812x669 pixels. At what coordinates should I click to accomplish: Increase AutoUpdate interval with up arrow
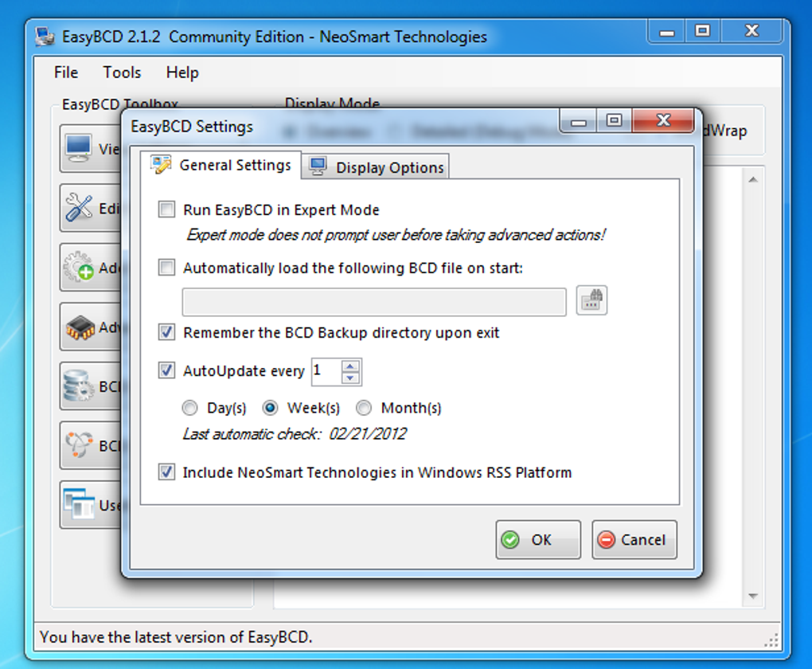(350, 366)
